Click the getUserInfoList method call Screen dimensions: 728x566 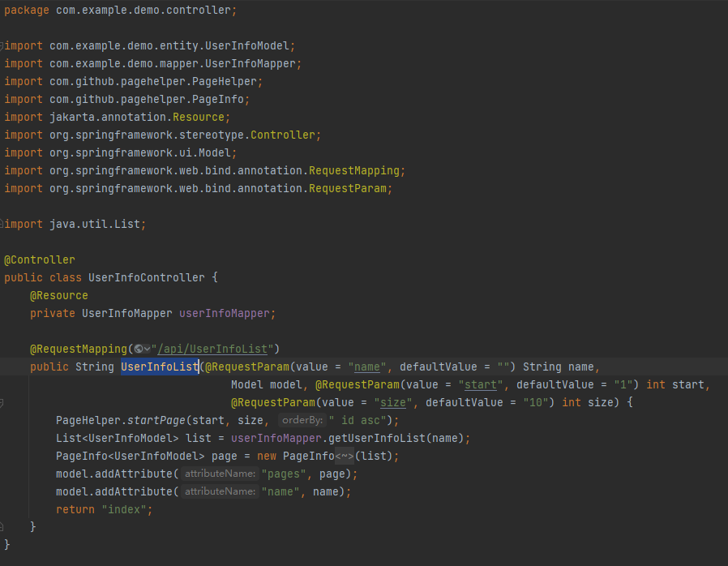tap(376, 439)
